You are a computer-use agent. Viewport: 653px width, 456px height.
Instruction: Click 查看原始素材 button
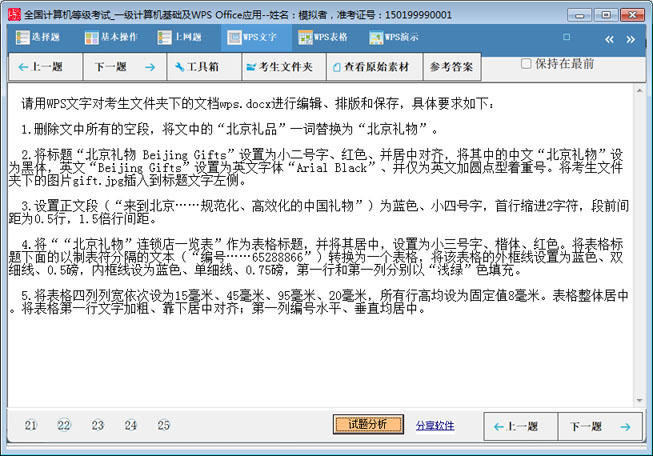(x=374, y=67)
